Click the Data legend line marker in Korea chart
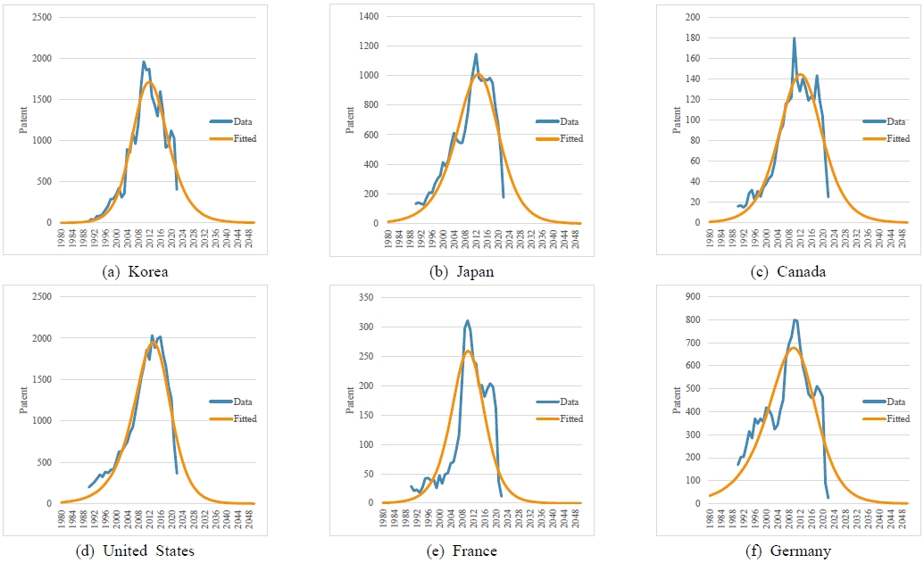924x563 pixels. click(221, 121)
